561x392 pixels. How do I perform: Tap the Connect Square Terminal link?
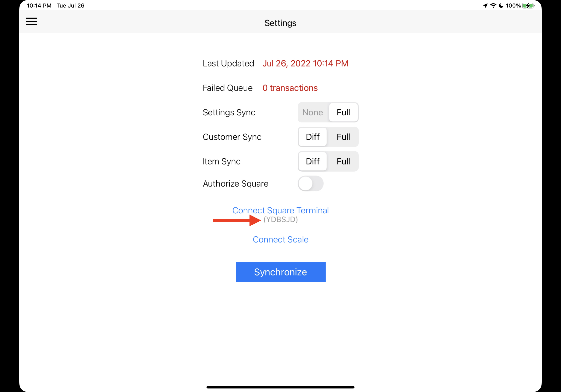(x=280, y=210)
